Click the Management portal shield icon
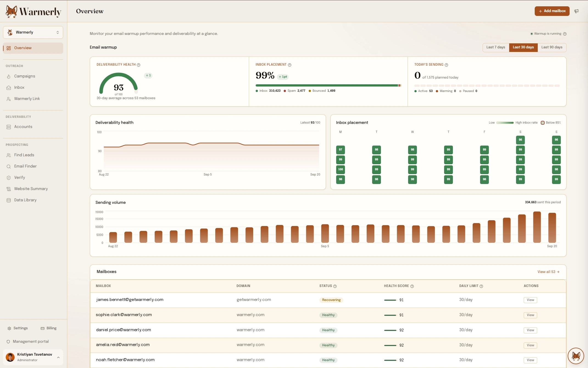The height and width of the screenshot is (368, 588). (8, 342)
